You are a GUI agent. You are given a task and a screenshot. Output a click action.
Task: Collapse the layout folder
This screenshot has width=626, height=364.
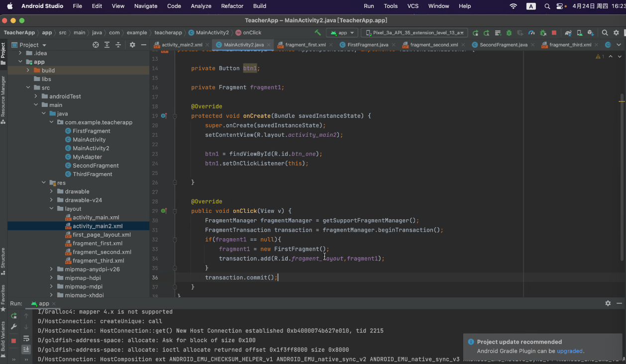tap(52, 209)
